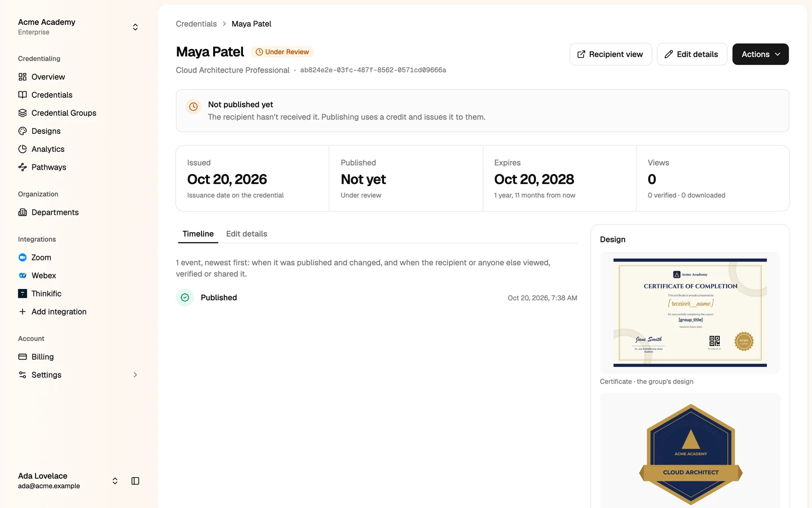Open the Recipient view

[611, 54]
